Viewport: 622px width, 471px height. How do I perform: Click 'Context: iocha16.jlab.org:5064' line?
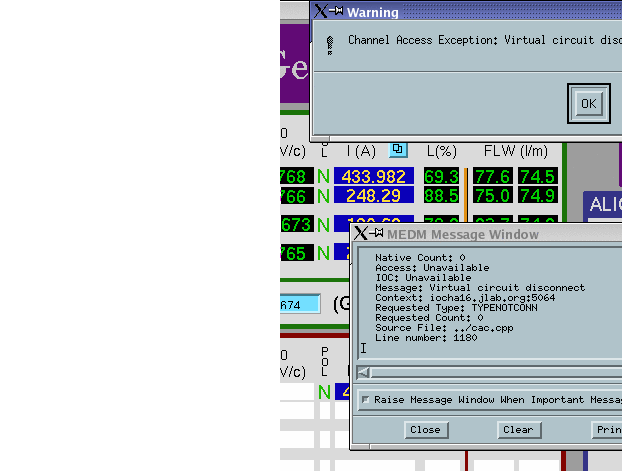(465, 298)
